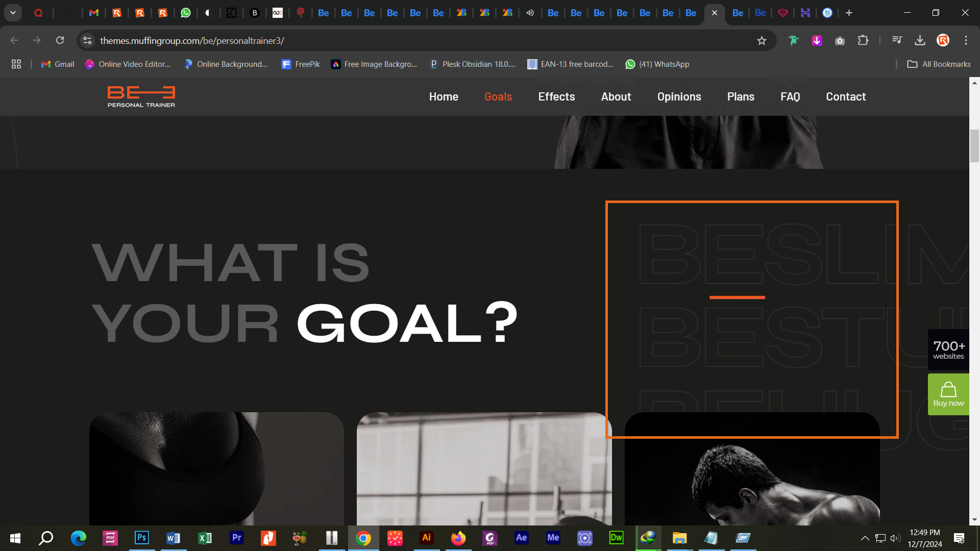
Task: Click the FreePik bookmark icon
Action: click(288, 64)
